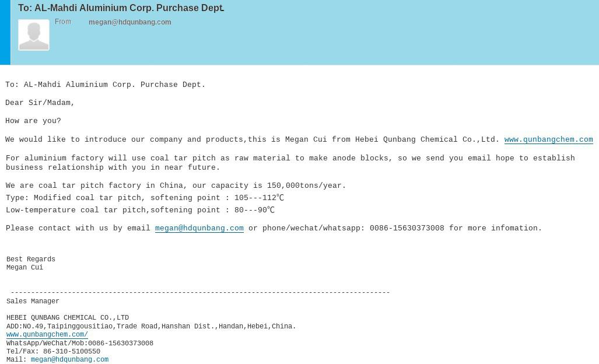
Task: Click HEBEI QUNBANG CHEMICAL CO.,LTD company name
Action: (68, 317)
